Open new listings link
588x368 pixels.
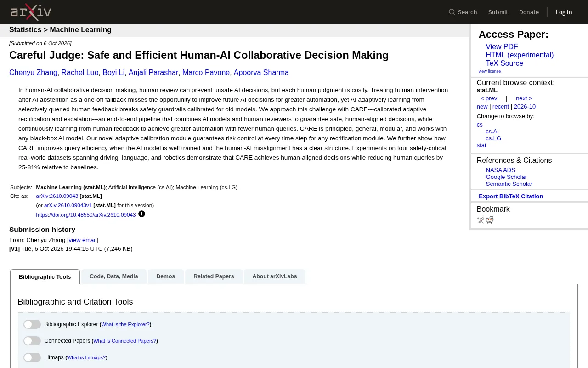pyautogui.click(x=482, y=107)
